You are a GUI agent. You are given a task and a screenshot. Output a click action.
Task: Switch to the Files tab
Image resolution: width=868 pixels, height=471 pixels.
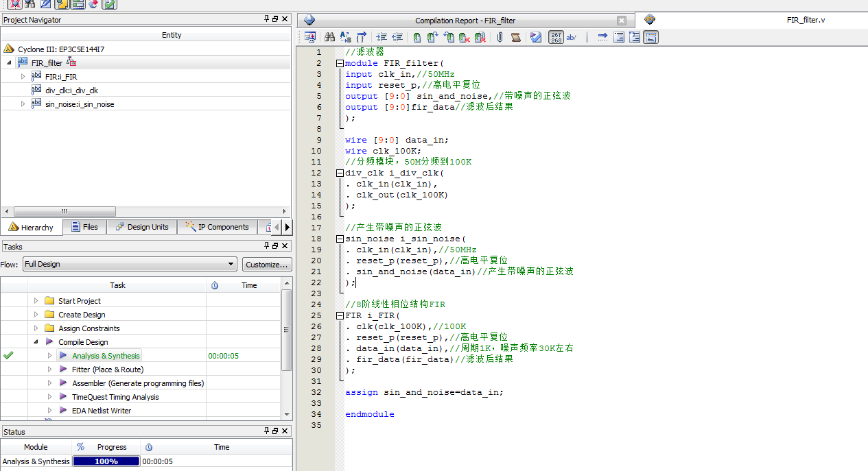(83, 227)
